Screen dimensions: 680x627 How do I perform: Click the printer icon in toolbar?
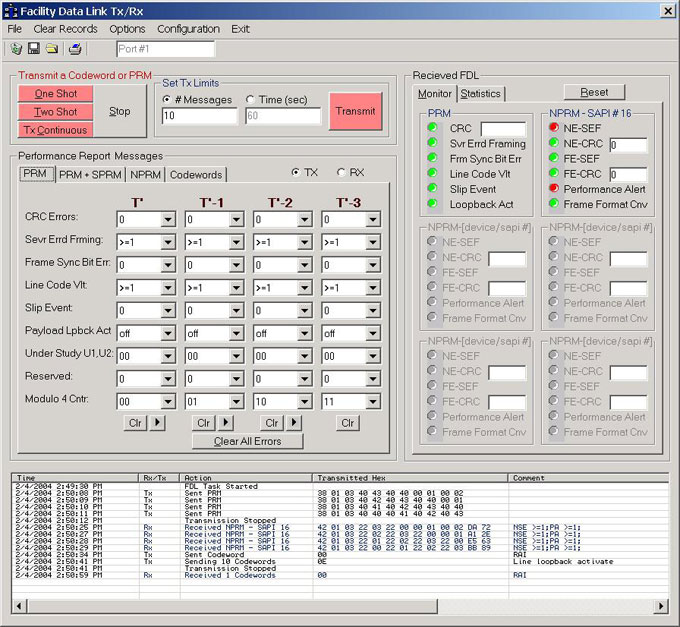[75, 49]
